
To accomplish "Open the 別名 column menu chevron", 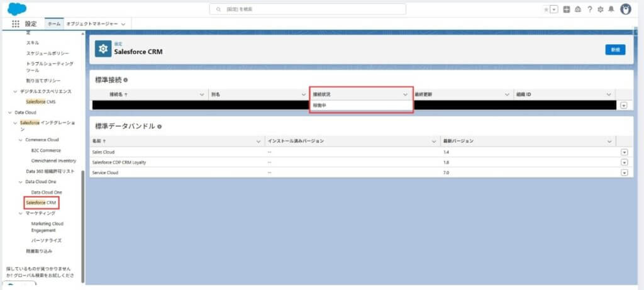I will pyautogui.click(x=304, y=94).
